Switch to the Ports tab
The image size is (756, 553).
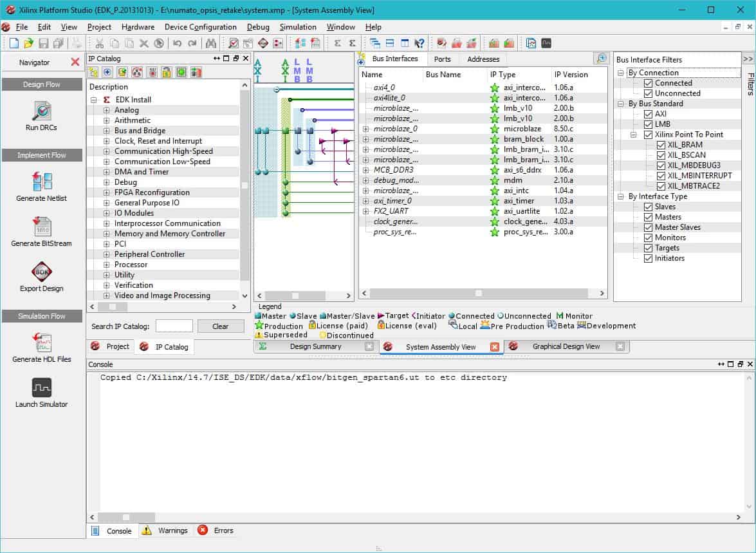pos(442,59)
